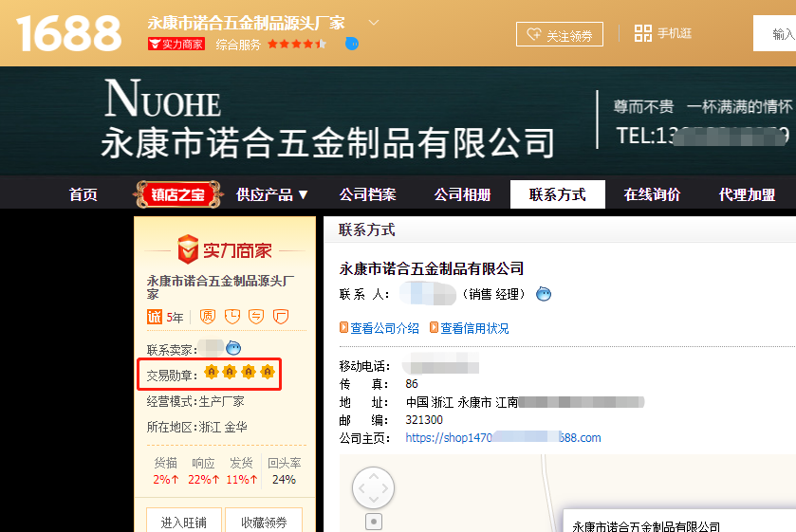Click the 收藏领券 button

pos(264,521)
